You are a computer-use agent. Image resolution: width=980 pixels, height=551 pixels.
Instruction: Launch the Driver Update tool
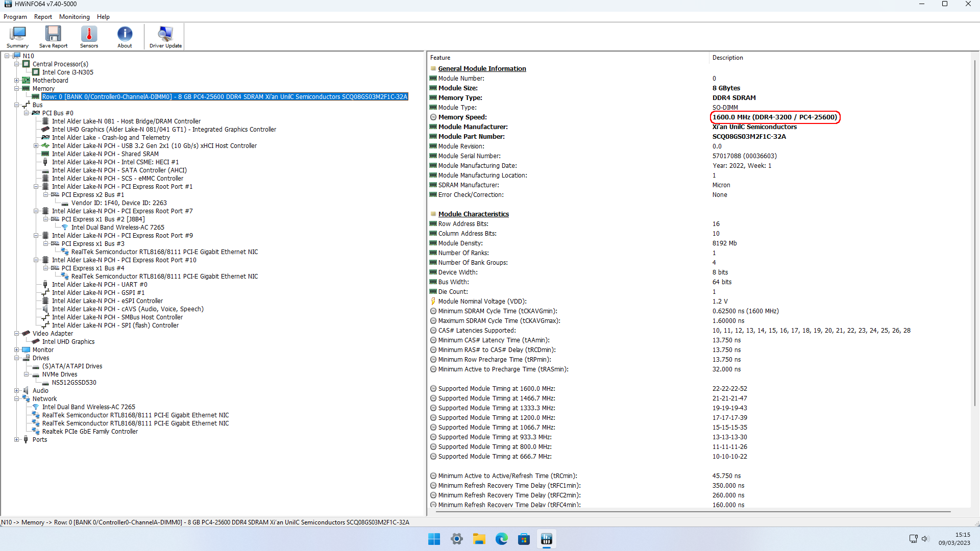[x=165, y=37]
